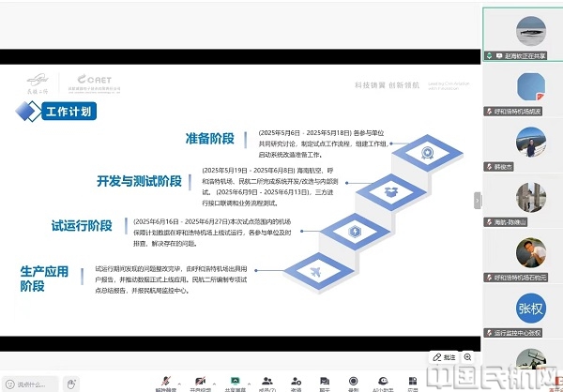
Task: Click the share screen icon
Action: [x=236, y=382]
